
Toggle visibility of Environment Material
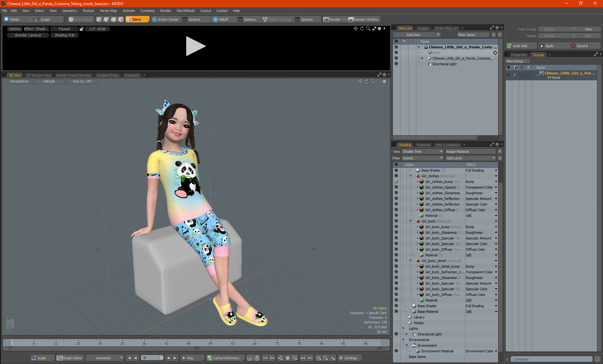click(396, 351)
